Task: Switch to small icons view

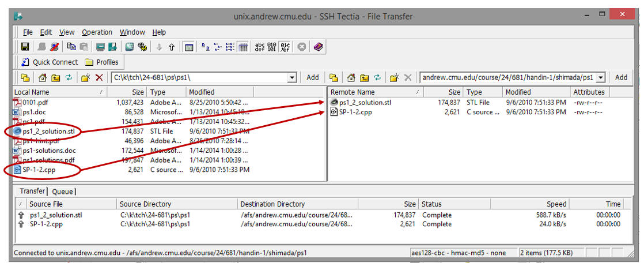Action: pos(218,47)
